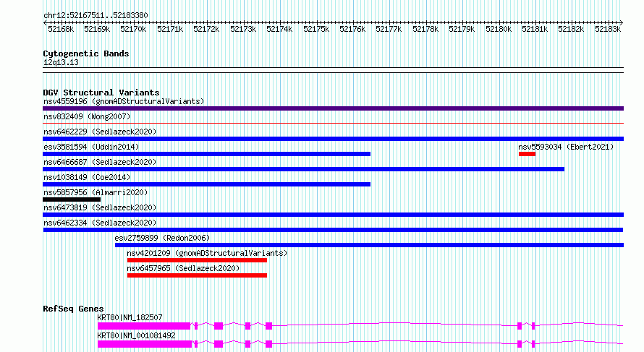Image resolution: width=644 pixels, height=352 pixels.
Task: Click the red bar under nsv4201209
Action: point(197,260)
